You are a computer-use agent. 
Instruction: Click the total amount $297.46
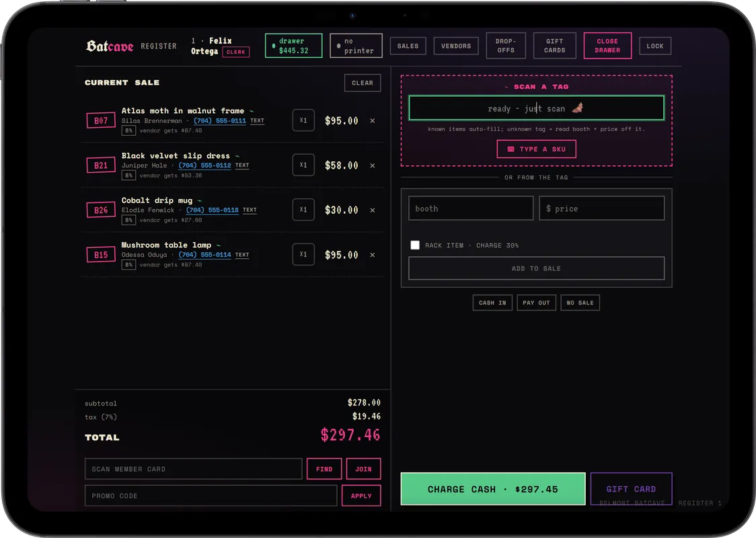coord(350,435)
